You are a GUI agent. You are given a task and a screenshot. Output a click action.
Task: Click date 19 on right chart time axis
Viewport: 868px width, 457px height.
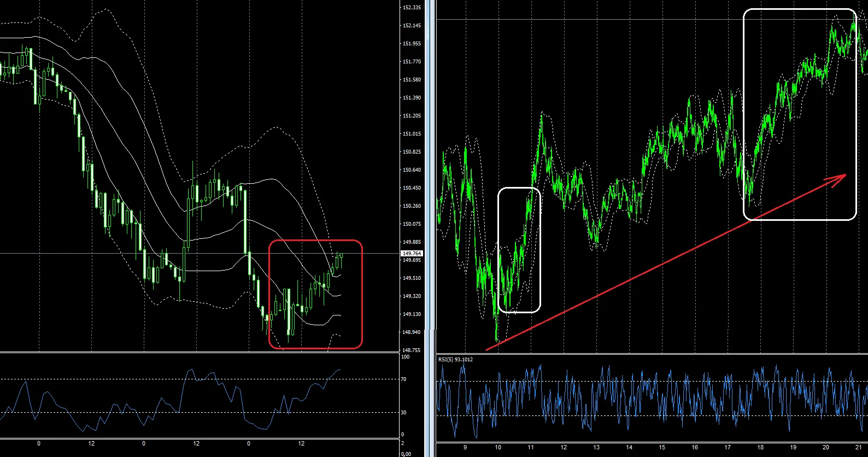(x=793, y=447)
